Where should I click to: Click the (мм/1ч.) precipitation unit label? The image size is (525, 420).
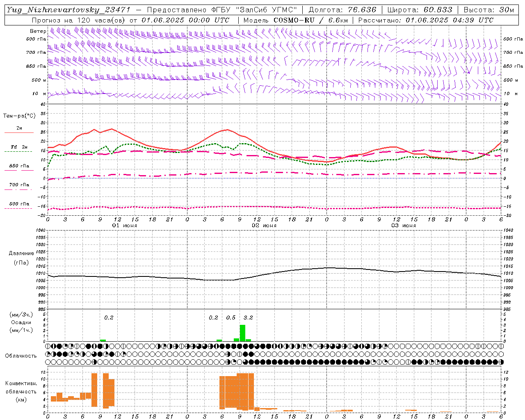click(21, 330)
